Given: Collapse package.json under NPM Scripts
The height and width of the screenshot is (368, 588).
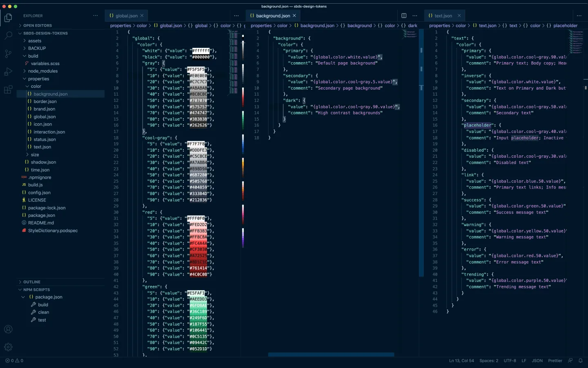Looking at the screenshot, I should (x=48, y=297).
